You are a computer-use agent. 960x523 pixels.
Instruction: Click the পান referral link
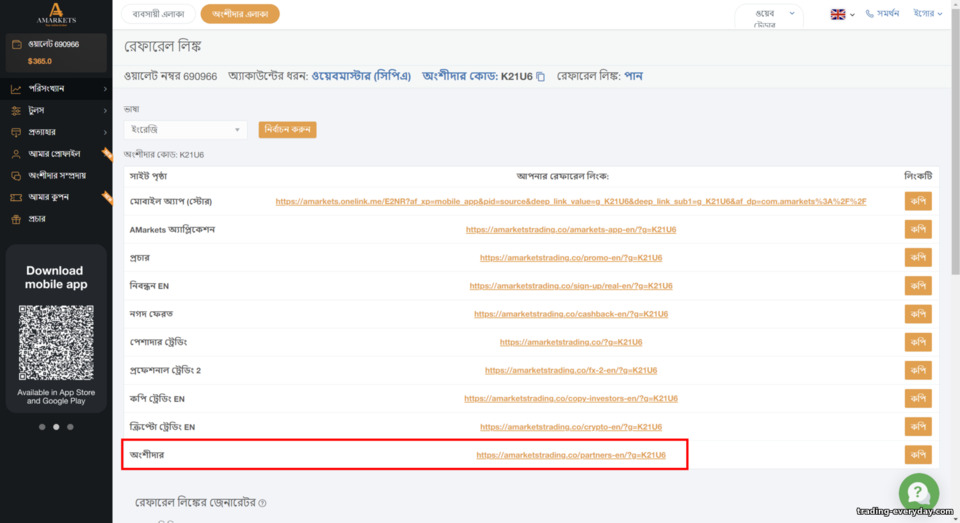(633, 77)
